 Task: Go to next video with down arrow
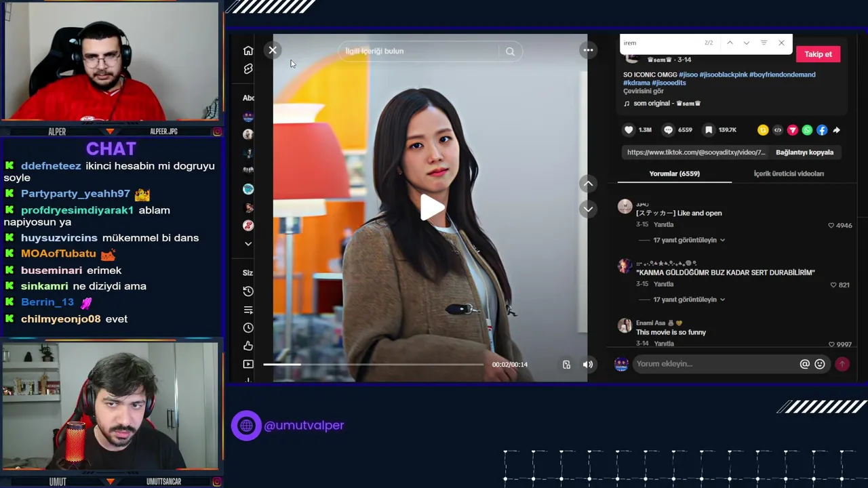click(588, 209)
